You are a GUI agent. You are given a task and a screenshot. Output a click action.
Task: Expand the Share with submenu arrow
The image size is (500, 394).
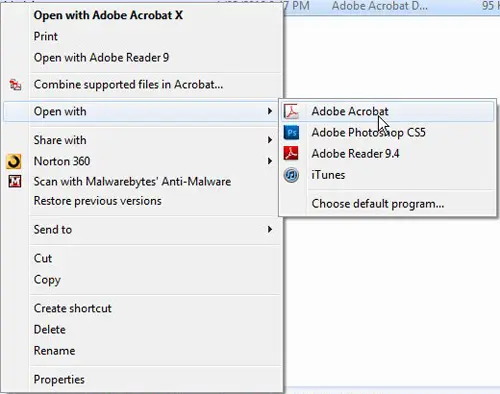pyautogui.click(x=270, y=140)
